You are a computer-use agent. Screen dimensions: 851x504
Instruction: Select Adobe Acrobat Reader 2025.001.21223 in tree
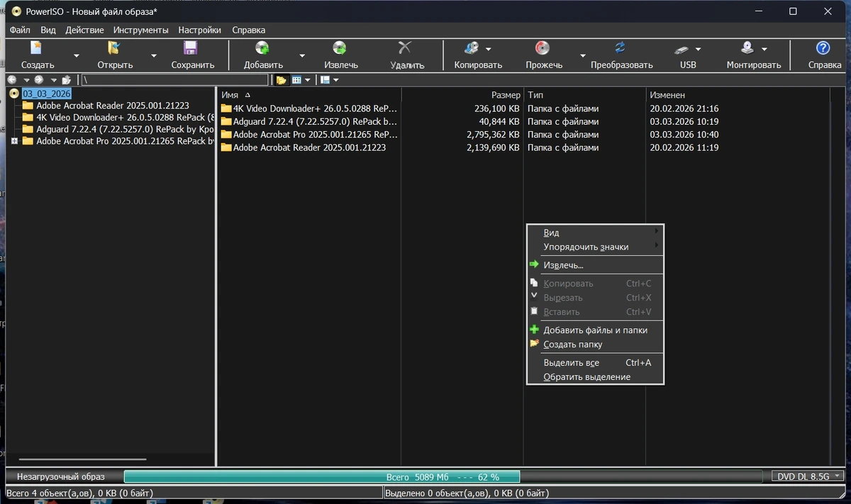tap(112, 105)
